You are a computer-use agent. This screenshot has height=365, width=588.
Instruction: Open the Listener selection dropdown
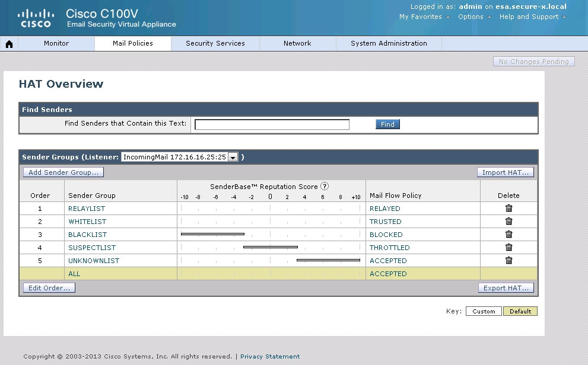pyautogui.click(x=233, y=157)
